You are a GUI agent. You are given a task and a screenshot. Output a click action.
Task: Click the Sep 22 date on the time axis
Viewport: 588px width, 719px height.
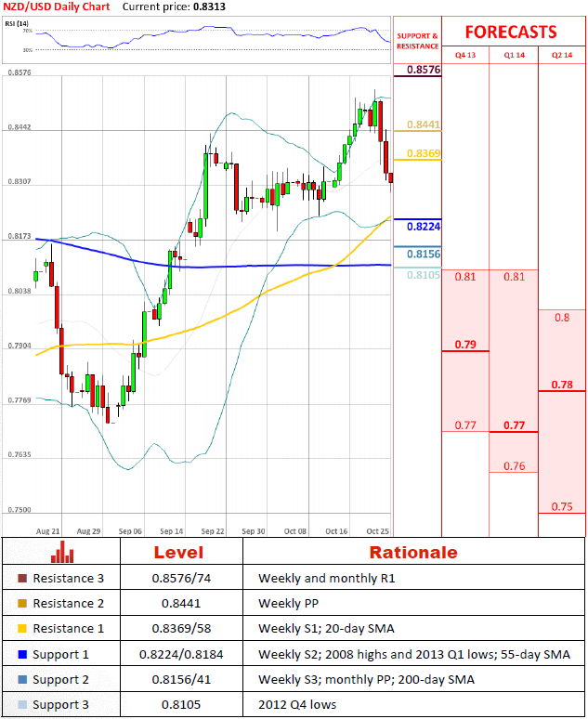[213, 530]
